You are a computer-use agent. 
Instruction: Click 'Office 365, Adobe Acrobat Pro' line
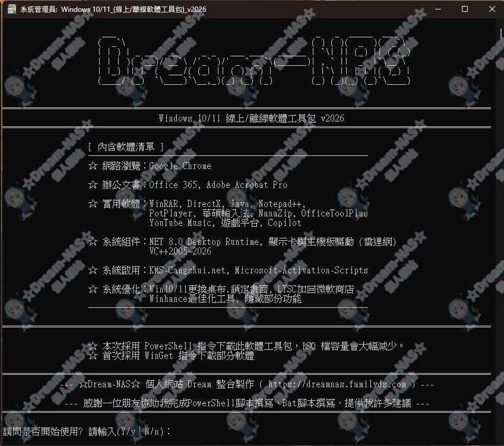click(x=218, y=184)
